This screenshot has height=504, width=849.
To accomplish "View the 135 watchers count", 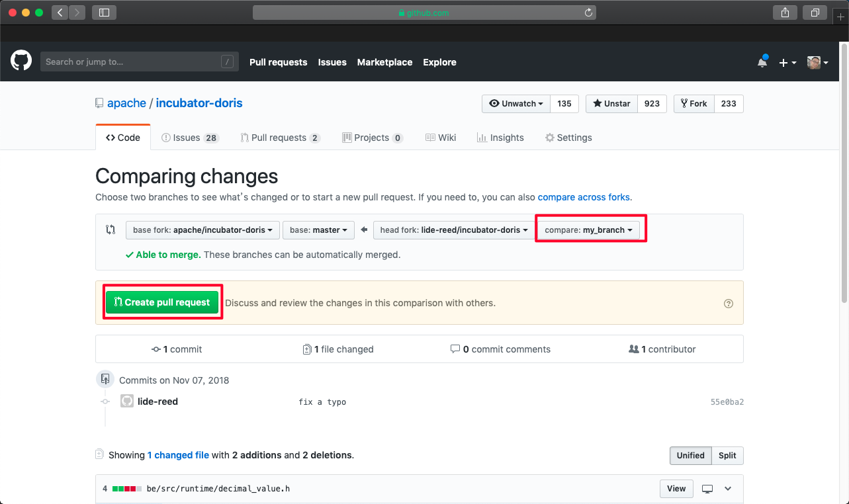I will pyautogui.click(x=564, y=104).
